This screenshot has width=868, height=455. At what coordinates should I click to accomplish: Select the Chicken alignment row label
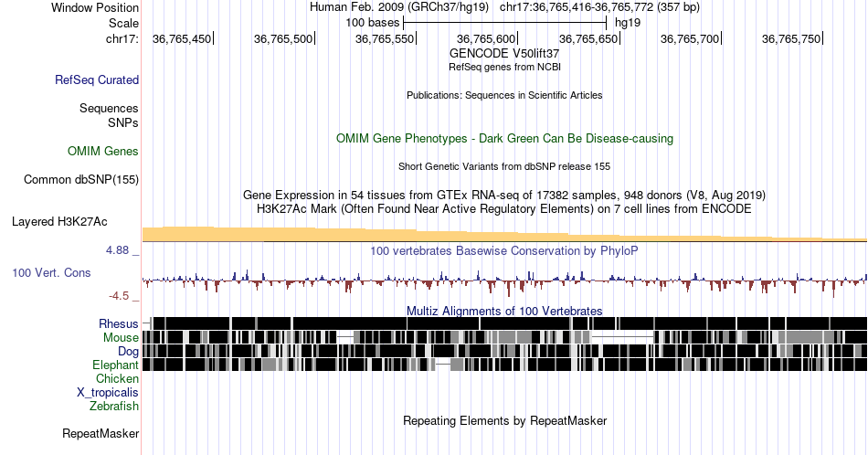(x=117, y=378)
